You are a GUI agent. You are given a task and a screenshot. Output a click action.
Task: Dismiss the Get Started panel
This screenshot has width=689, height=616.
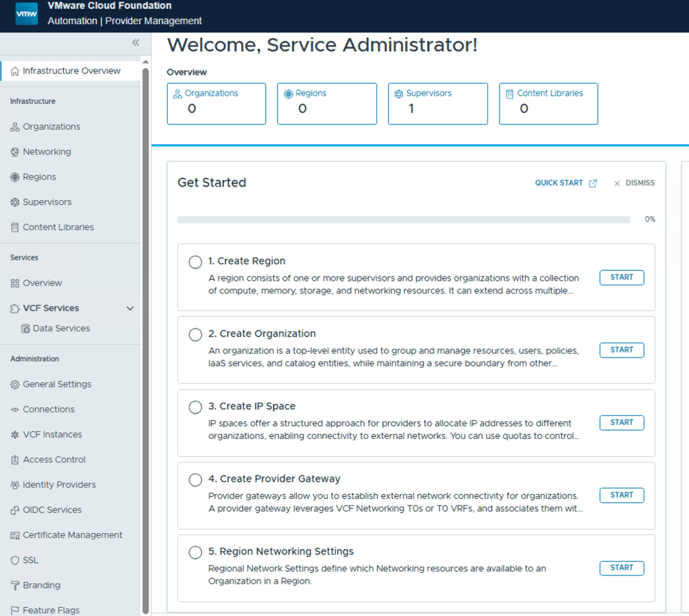634,183
